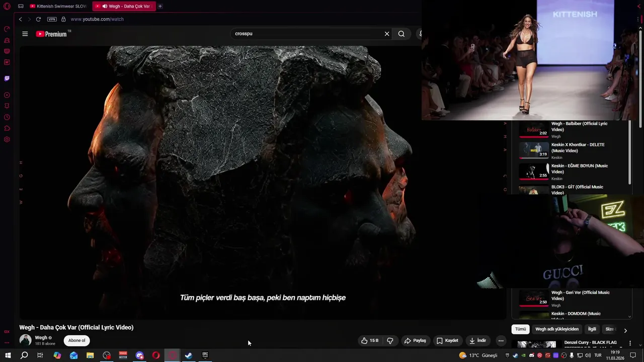
Task: Click the Kittenish runway video popup
Action: [529, 60]
